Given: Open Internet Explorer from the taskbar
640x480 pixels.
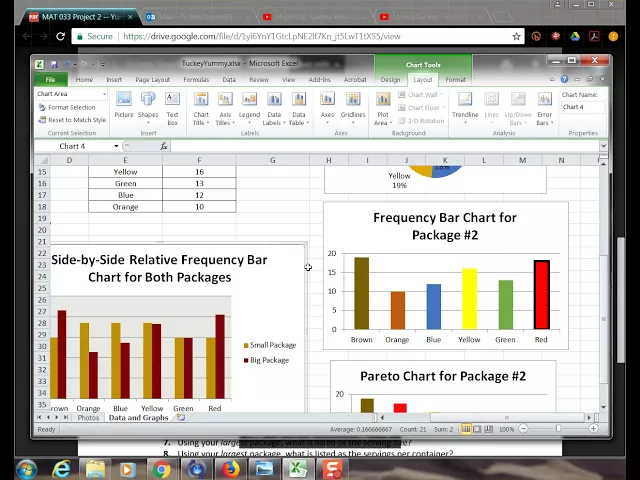Looking at the screenshot, I should pyautogui.click(x=61, y=469).
